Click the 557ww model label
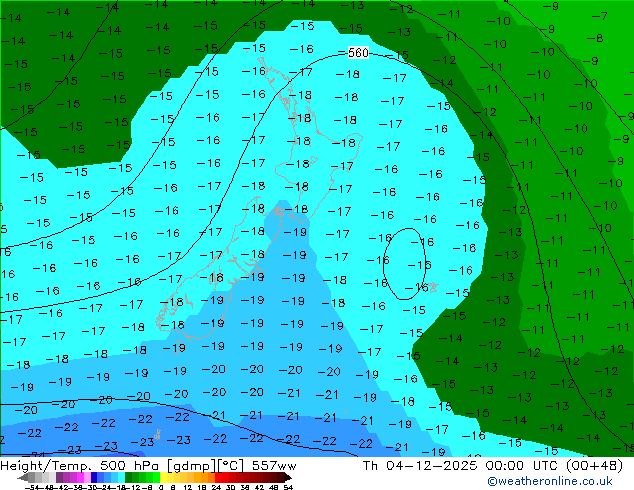 [x=274, y=466]
